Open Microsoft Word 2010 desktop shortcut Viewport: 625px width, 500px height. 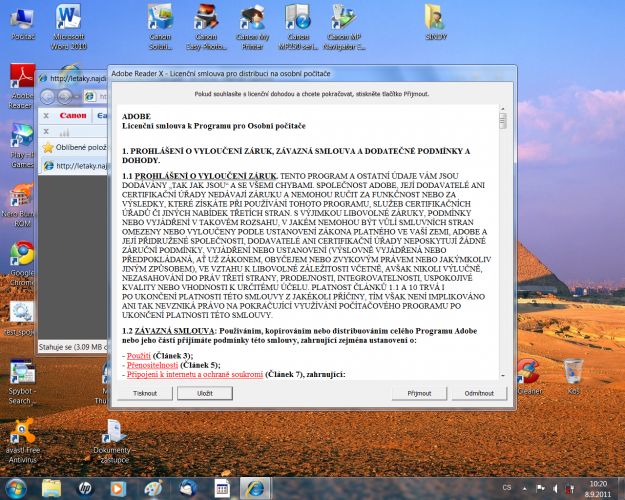pyautogui.click(x=68, y=27)
